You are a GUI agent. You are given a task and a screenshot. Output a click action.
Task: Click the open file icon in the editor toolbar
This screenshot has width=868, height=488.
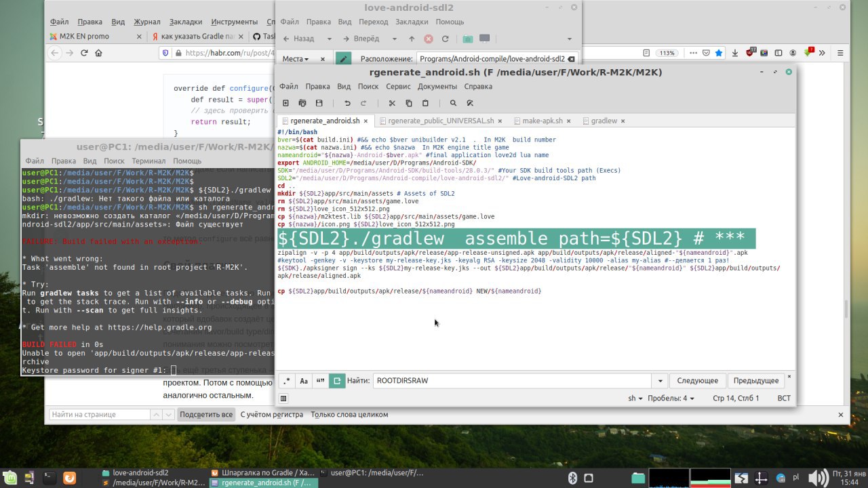(x=302, y=103)
